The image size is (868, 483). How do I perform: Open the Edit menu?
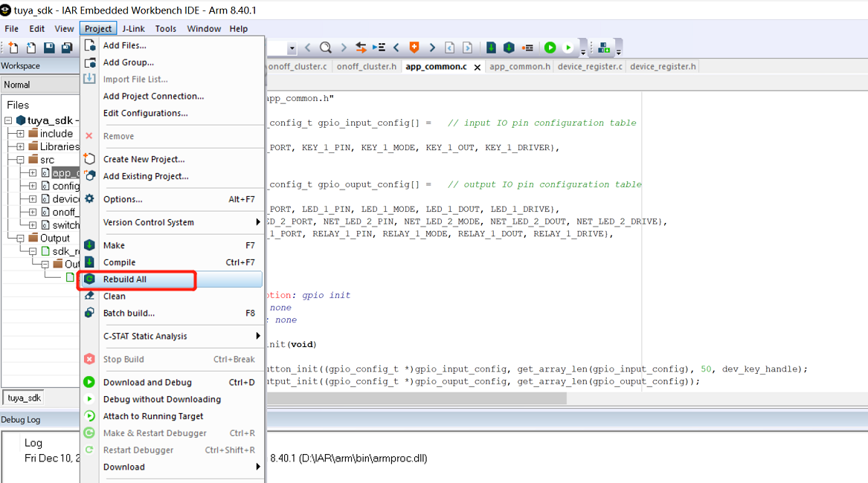(37, 29)
